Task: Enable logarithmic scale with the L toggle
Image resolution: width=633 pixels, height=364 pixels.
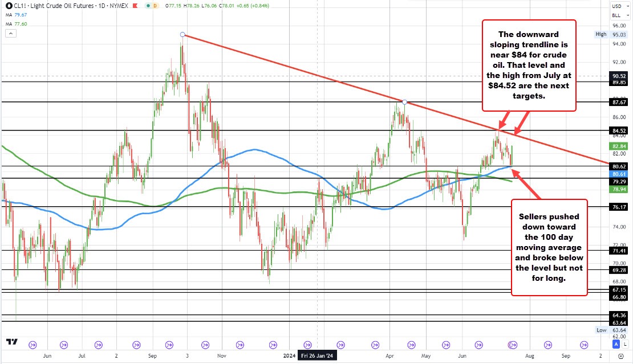Action: pyautogui.click(x=626, y=344)
